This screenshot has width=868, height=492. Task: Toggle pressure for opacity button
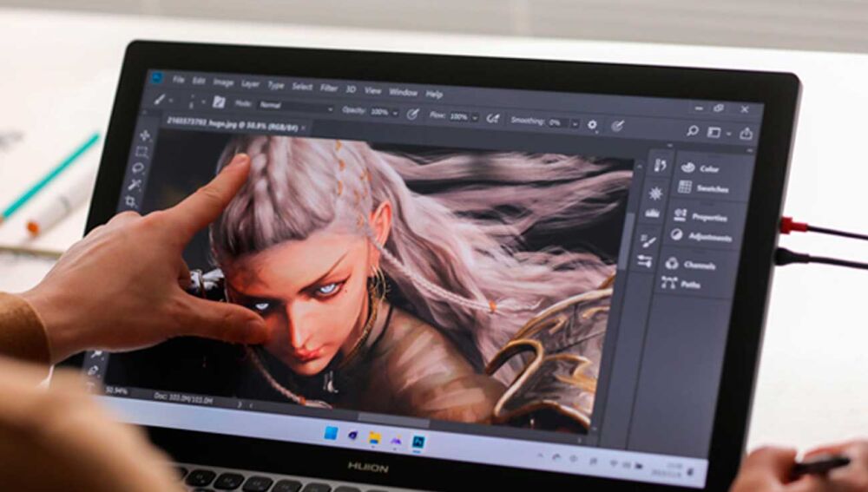(x=413, y=114)
